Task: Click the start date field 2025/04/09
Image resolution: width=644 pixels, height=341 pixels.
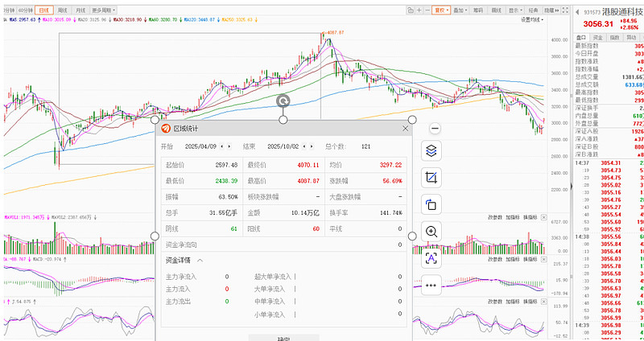Action: pyautogui.click(x=200, y=146)
